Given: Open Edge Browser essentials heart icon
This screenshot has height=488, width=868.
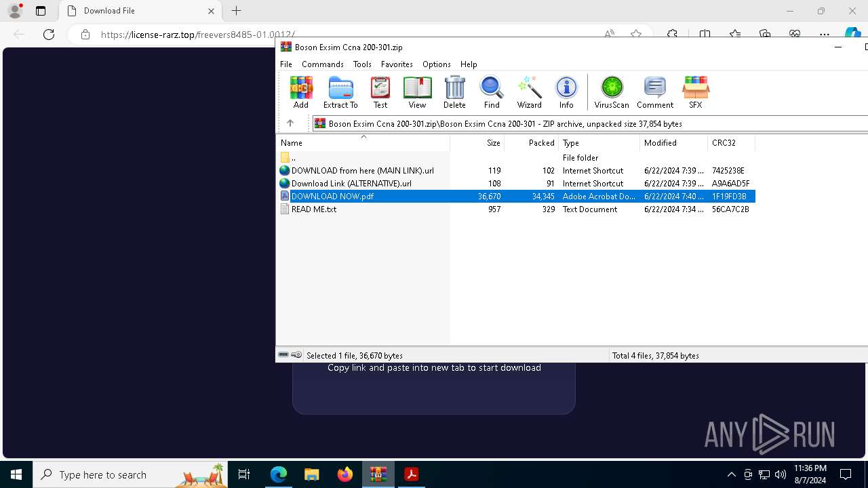Looking at the screenshot, I should pyautogui.click(x=795, y=34).
